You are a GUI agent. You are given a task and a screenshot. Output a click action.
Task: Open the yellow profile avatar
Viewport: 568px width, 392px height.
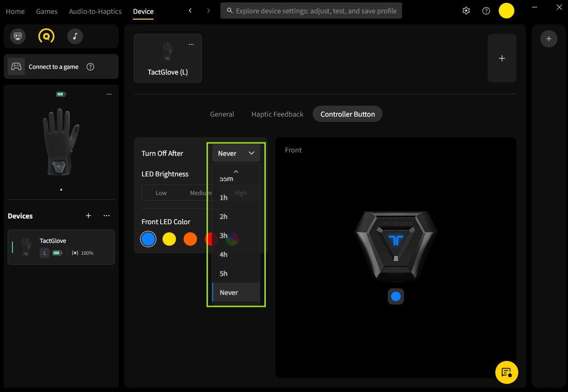(x=506, y=11)
